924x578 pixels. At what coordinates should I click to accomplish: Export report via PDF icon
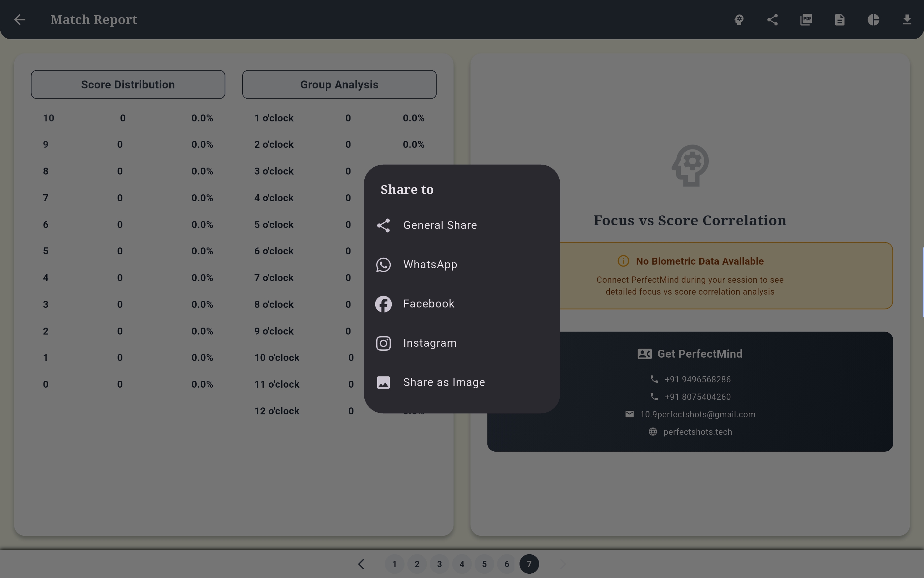[806, 19]
